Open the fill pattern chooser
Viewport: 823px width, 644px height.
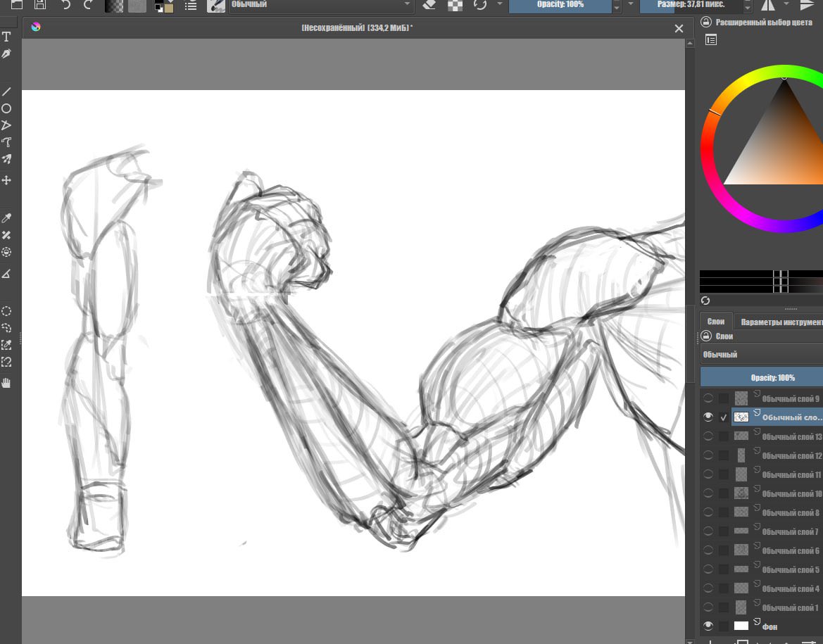click(x=137, y=5)
